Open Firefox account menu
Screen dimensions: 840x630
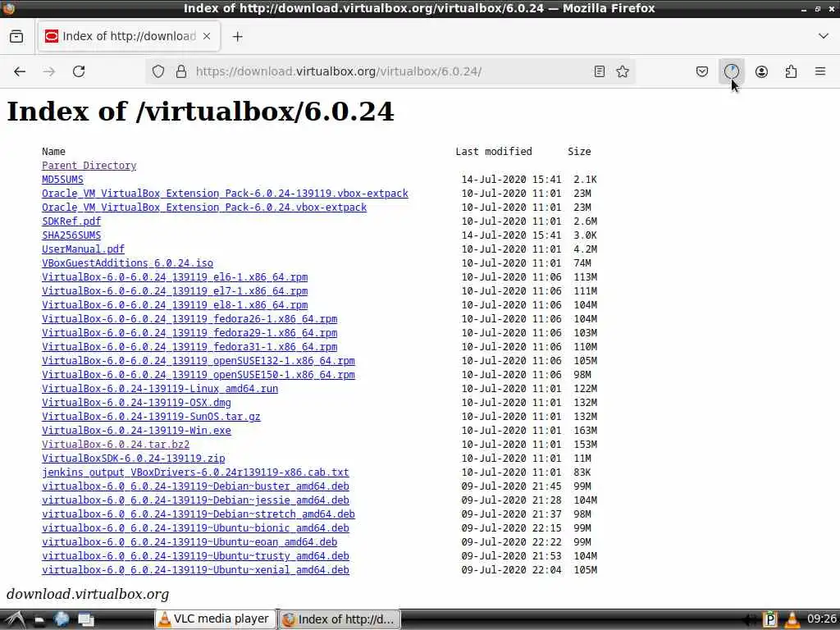tap(761, 71)
